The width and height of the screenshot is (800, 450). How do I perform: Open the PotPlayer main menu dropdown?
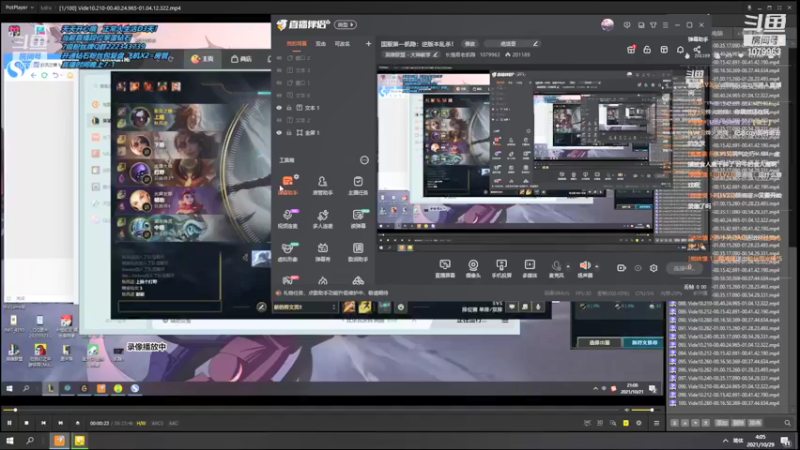coord(18,8)
